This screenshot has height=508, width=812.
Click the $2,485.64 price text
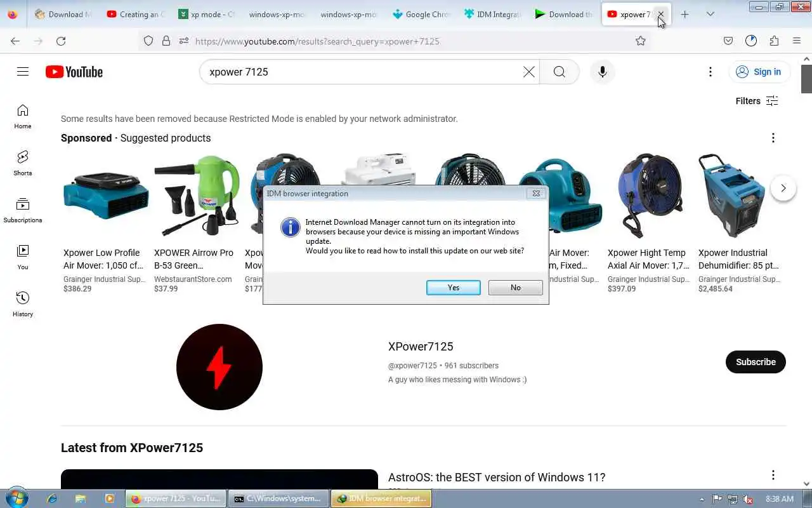pos(716,289)
